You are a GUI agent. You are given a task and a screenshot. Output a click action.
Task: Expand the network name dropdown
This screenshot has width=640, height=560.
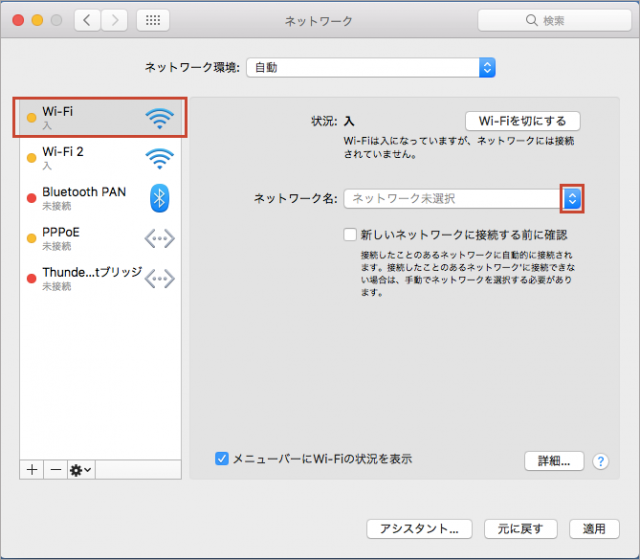572,199
